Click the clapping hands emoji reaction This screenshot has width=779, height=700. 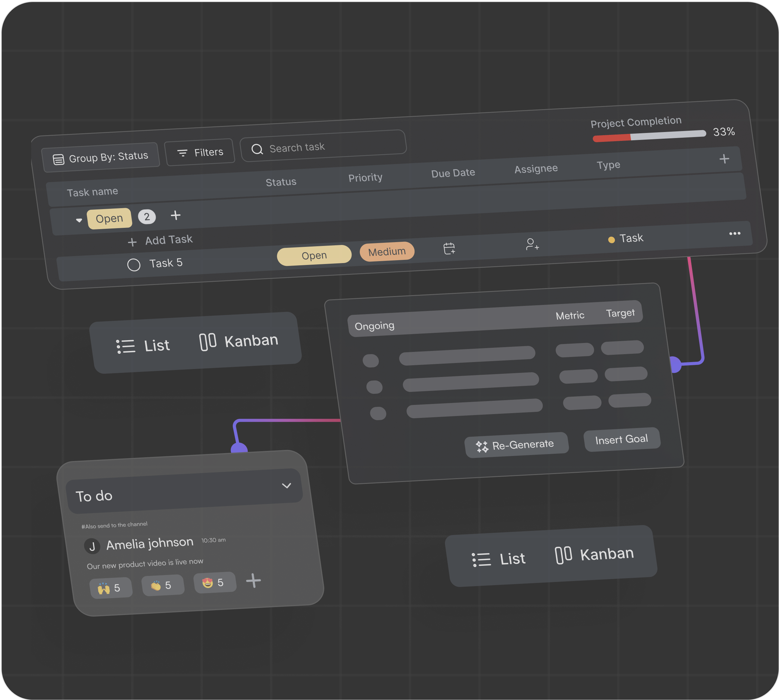[162, 585]
